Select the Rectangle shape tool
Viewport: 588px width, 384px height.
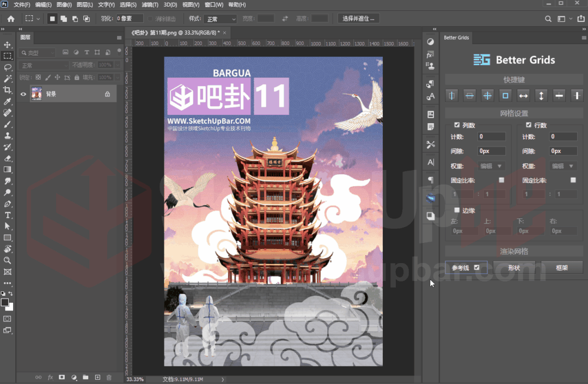pyautogui.click(x=8, y=237)
